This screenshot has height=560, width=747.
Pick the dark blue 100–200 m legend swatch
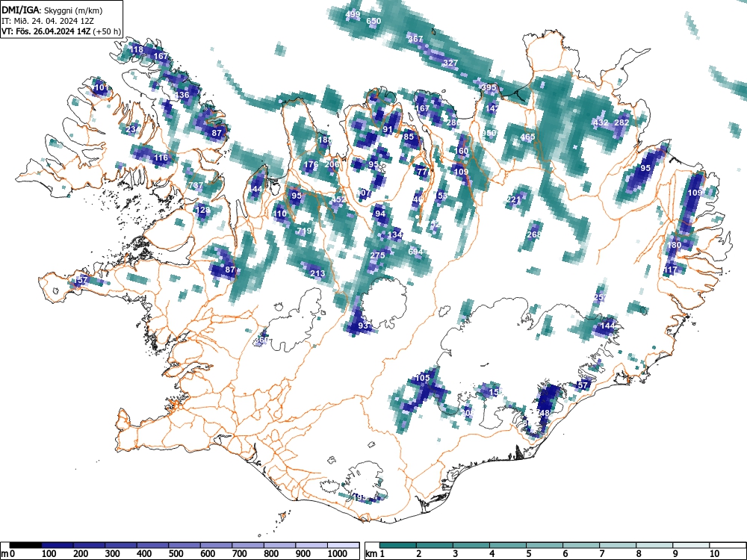point(58,545)
